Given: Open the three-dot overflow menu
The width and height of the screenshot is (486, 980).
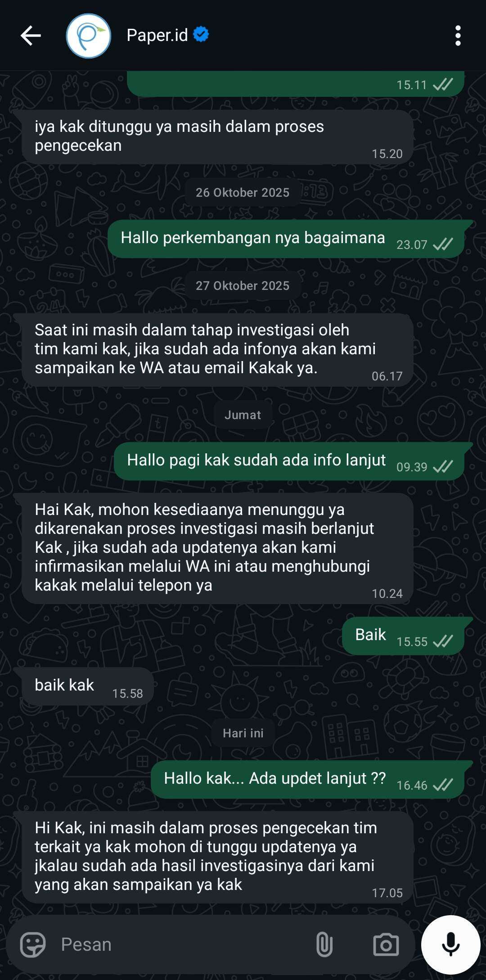Looking at the screenshot, I should coord(458,36).
